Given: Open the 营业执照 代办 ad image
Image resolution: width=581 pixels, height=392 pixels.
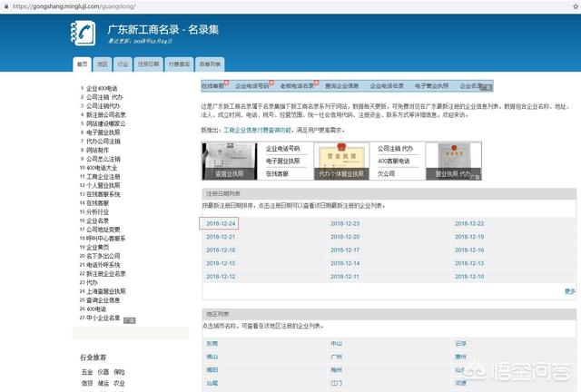Looking at the screenshot, I should pos(454,162).
